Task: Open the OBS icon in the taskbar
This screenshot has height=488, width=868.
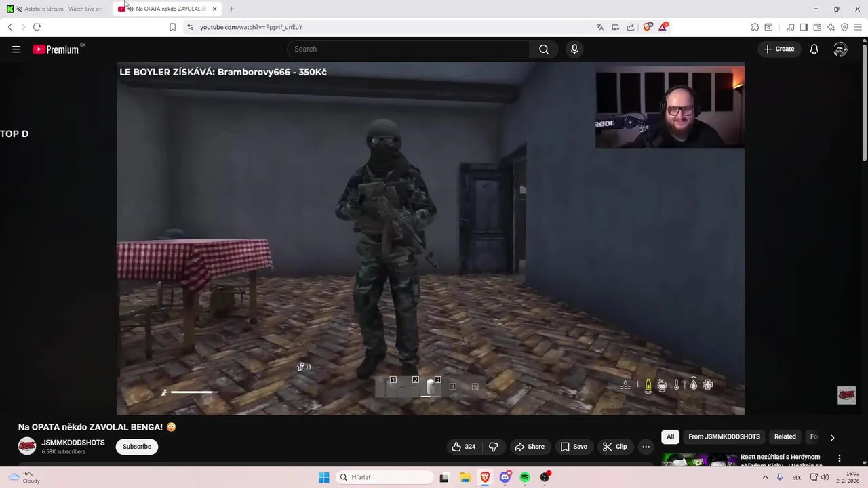Action: click(545, 477)
